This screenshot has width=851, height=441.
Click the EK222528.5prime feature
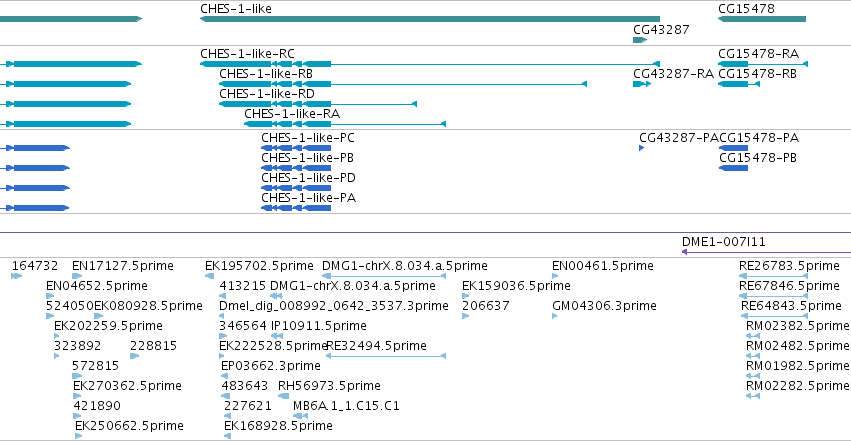[221, 356]
